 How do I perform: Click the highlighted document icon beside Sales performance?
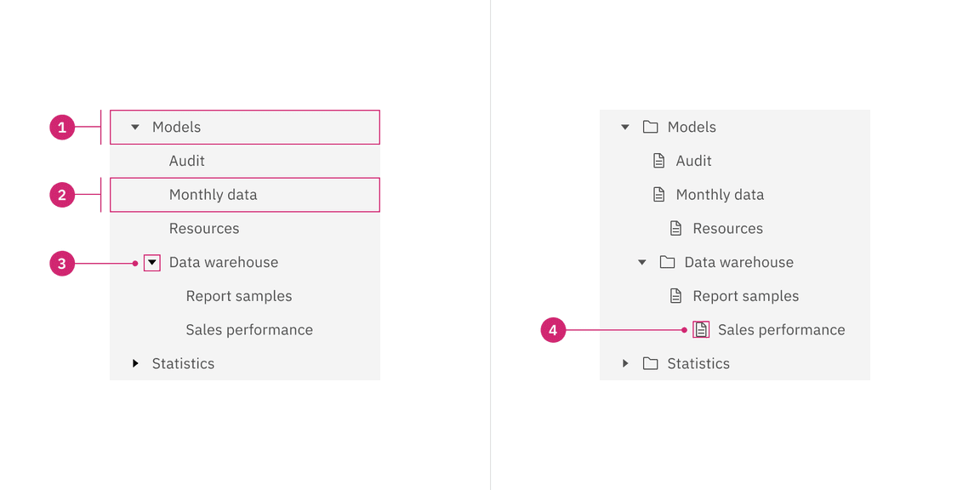pos(701,329)
